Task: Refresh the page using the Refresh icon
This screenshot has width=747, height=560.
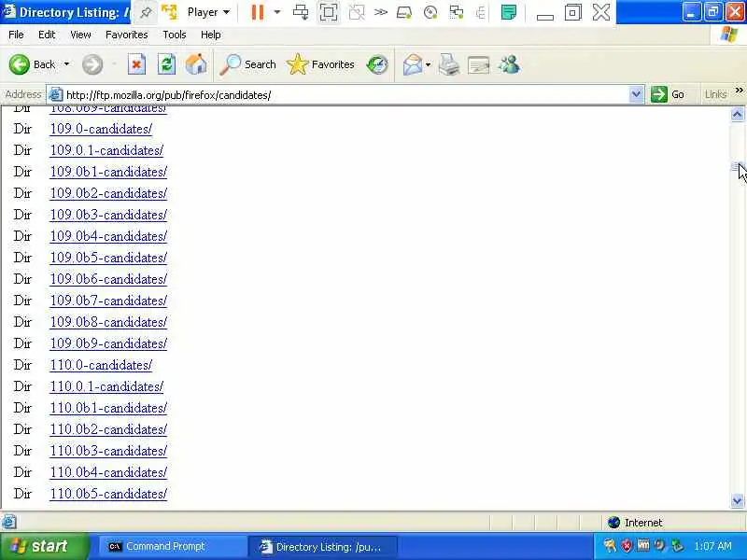Action: point(166,64)
